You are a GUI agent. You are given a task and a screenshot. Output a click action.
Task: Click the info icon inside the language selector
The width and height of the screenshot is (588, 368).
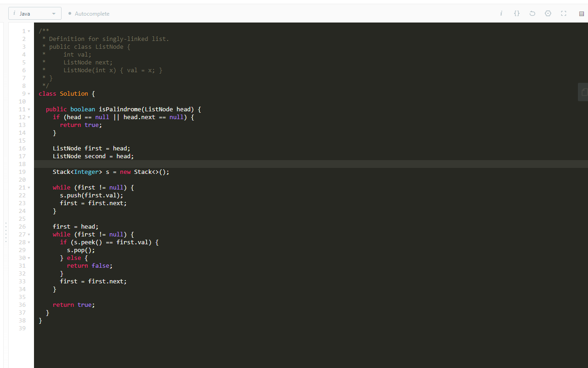click(14, 13)
